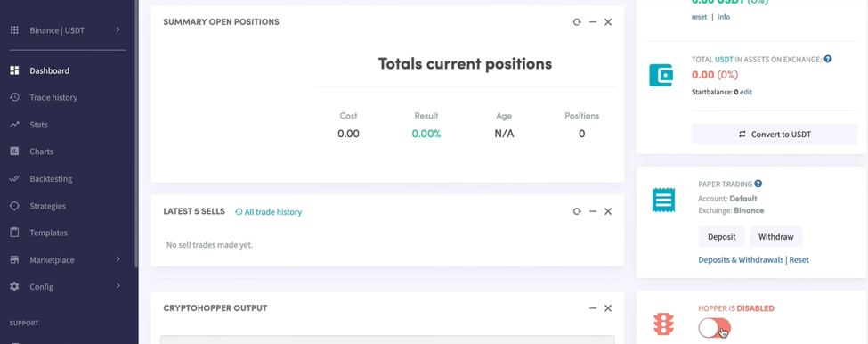
Task: Refresh the Latest 5 Sells panel
Action: [x=577, y=211]
